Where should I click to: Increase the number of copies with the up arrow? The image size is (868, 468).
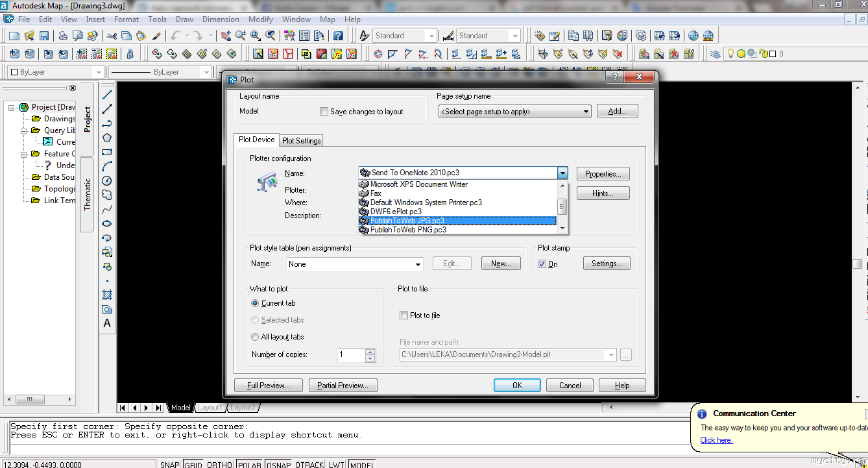[x=370, y=352]
